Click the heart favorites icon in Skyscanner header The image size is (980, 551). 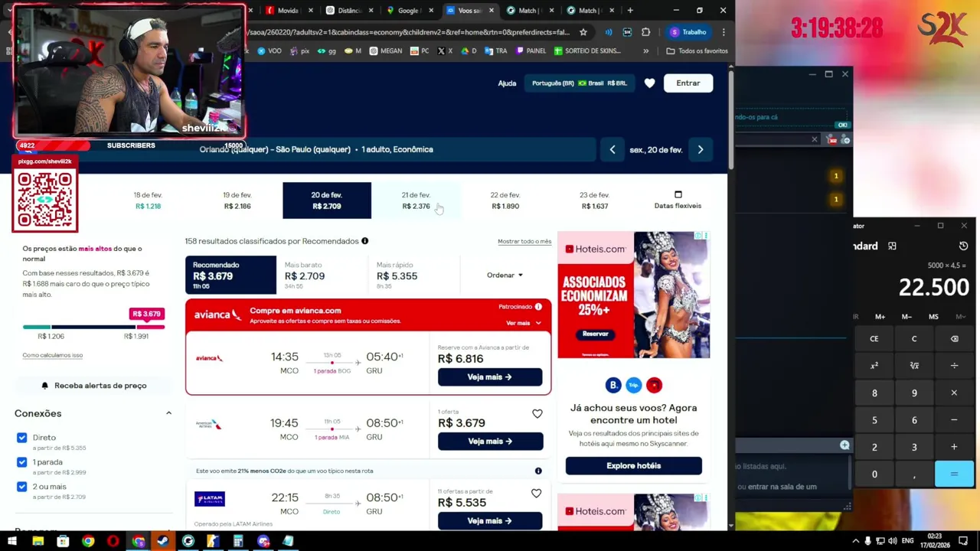point(649,83)
